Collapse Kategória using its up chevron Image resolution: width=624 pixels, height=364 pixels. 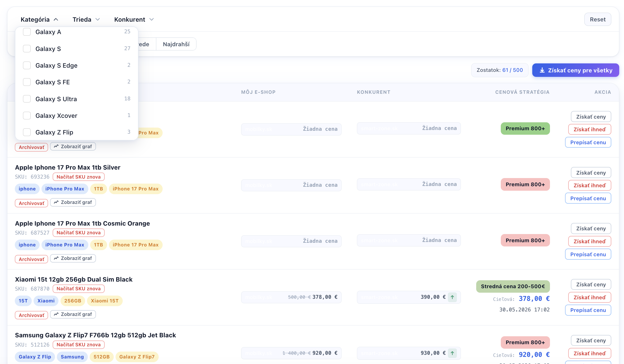pos(56,20)
